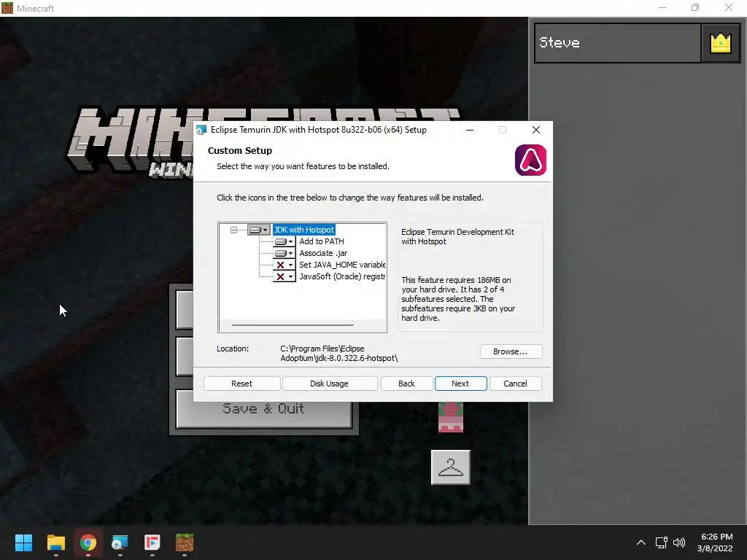747x560 pixels.
Task: Switch to Minecraft via taskbar grass block
Action: [x=185, y=542]
